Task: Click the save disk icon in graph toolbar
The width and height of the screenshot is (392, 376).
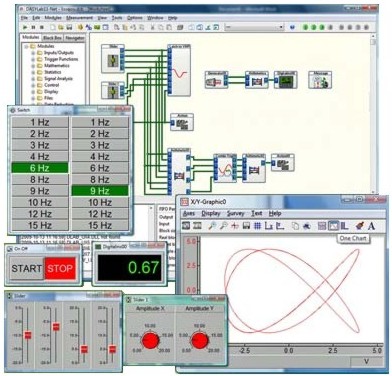Action: (x=246, y=226)
